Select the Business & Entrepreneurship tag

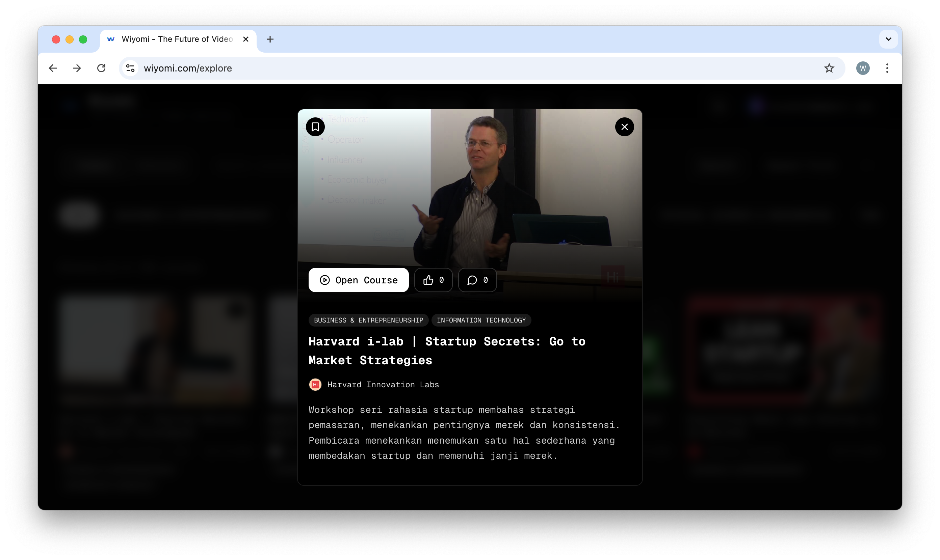pos(368,320)
